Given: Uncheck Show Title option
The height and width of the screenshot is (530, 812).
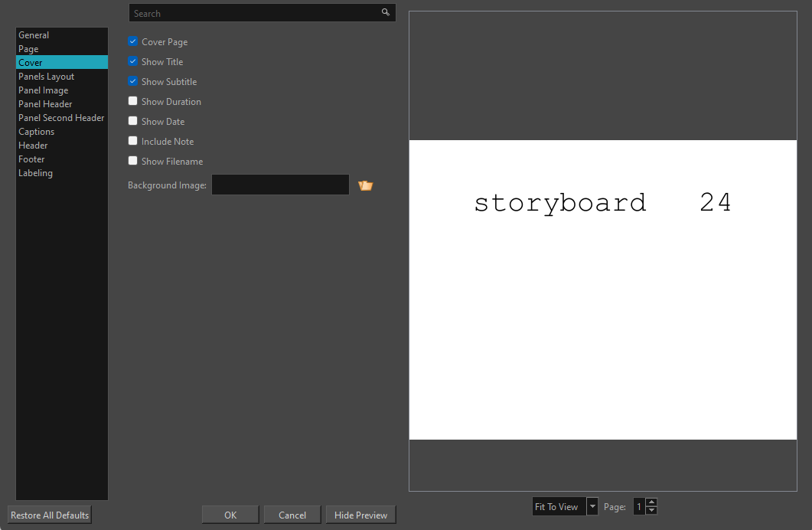Looking at the screenshot, I should pyautogui.click(x=132, y=61).
